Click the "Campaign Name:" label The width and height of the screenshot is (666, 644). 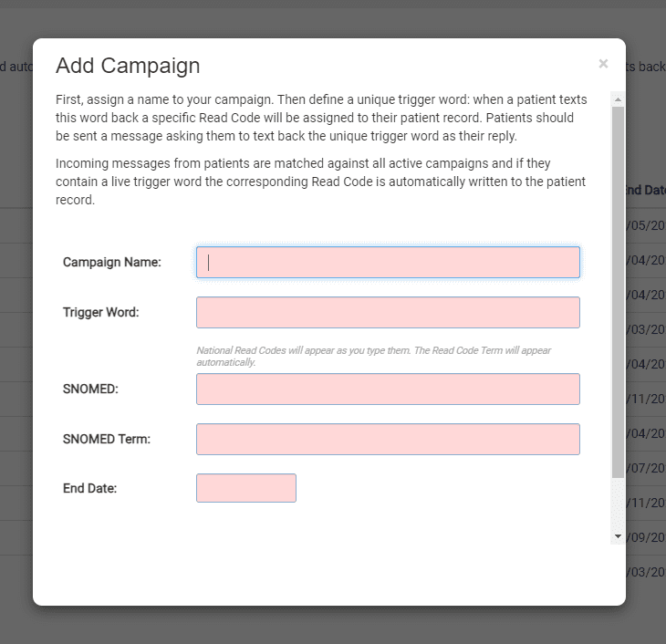pos(112,263)
